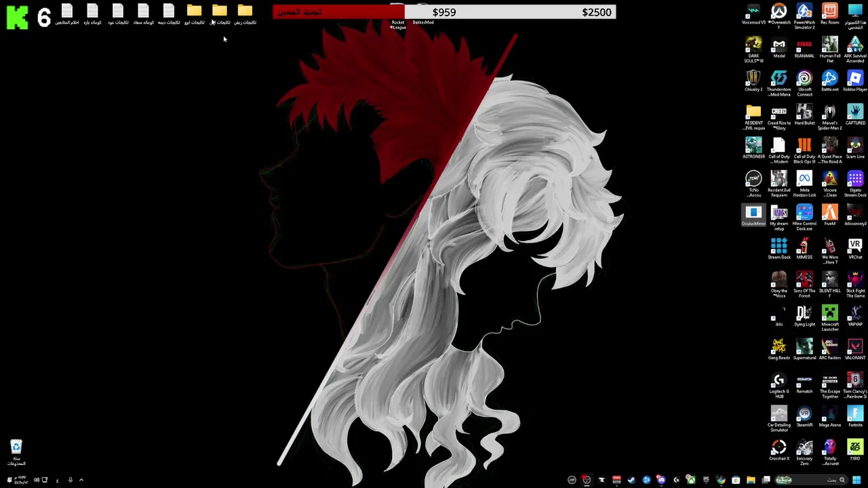Open the DARK SOULS III shortcut
868x488 pixels.
point(753,49)
